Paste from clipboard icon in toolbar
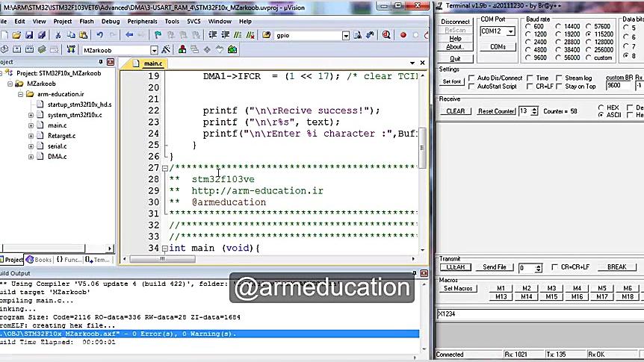 tap(84, 35)
